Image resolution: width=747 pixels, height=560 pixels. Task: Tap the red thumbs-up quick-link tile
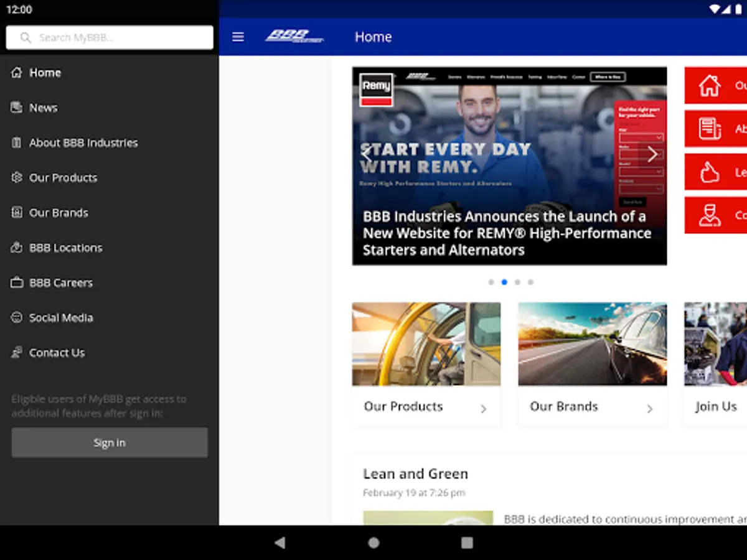point(716,172)
